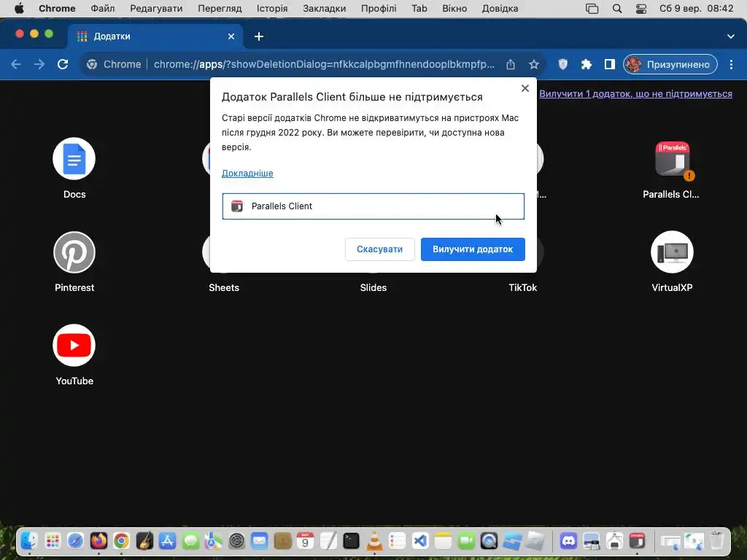Image resolution: width=747 pixels, height=560 pixels.
Task: Open the Перегляд menu
Action: coord(220,9)
